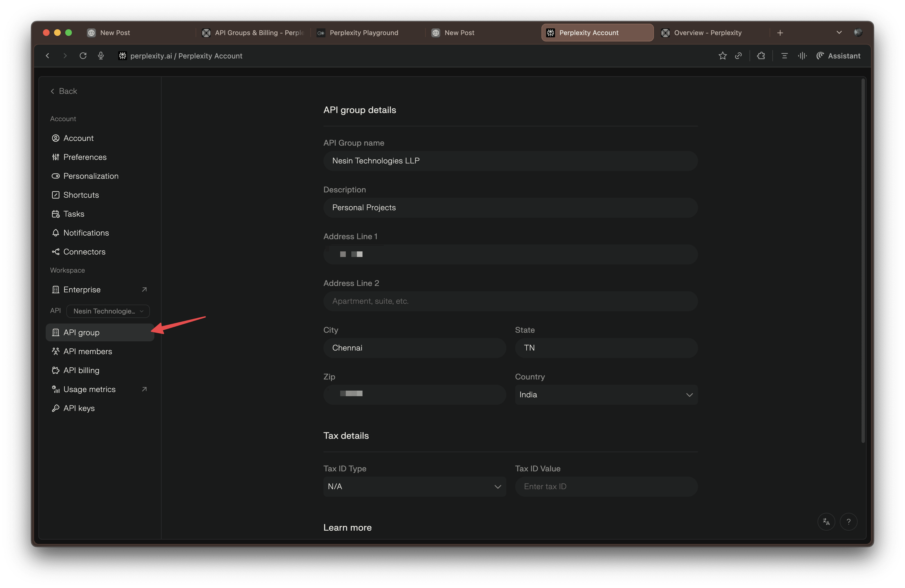The image size is (905, 588).
Task: Click the browser forward arrow
Action: pyautogui.click(x=65, y=56)
